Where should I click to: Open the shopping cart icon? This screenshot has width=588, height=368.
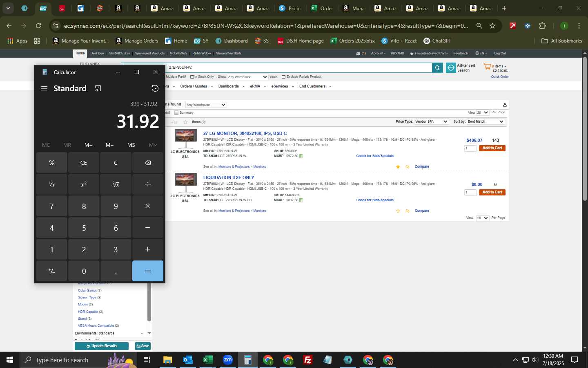tap(487, 66)
